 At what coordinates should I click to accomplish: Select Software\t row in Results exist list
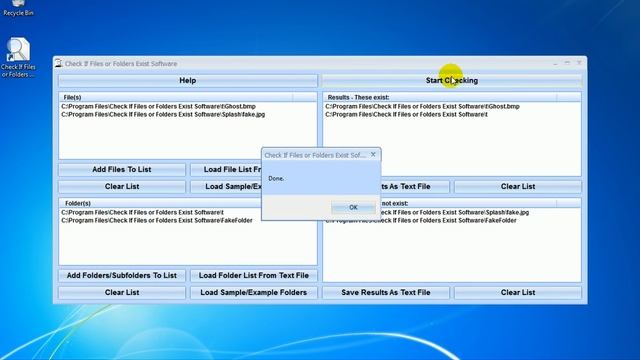point(407,115)
